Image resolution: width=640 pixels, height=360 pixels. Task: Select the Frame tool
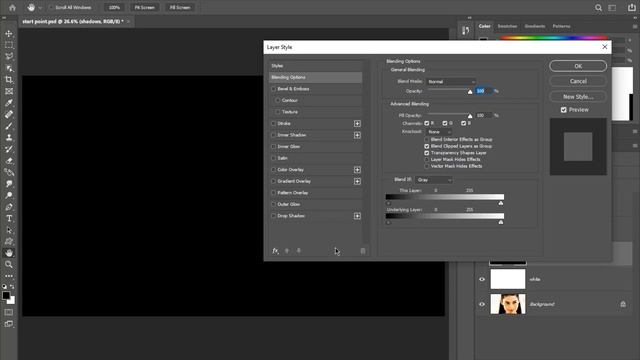pyautogui.click(x=9, y=91)
